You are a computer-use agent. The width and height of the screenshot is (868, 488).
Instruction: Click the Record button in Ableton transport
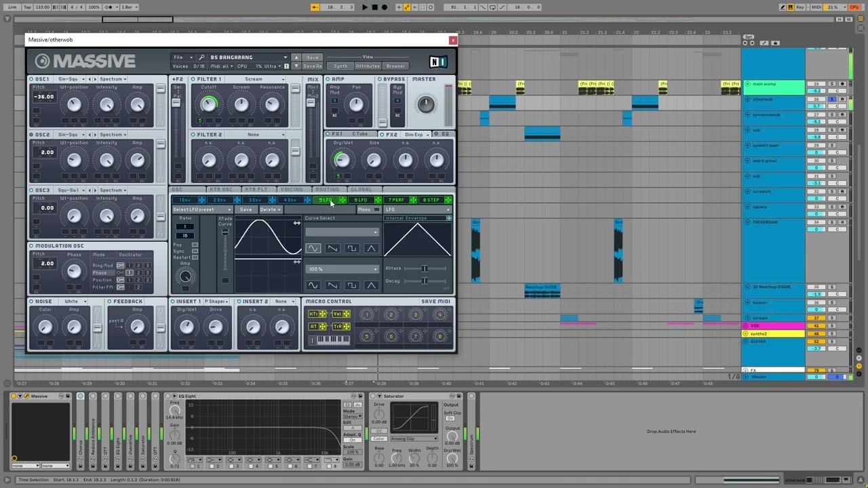(x=384, y=7)
